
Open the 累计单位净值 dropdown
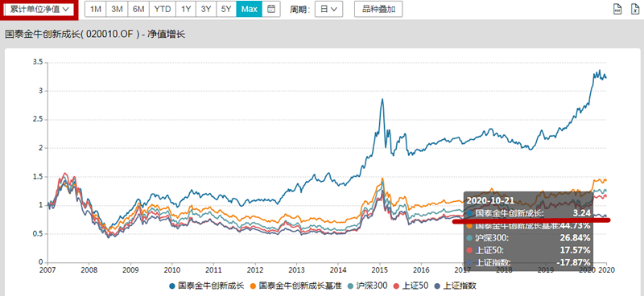coord(39,9)
